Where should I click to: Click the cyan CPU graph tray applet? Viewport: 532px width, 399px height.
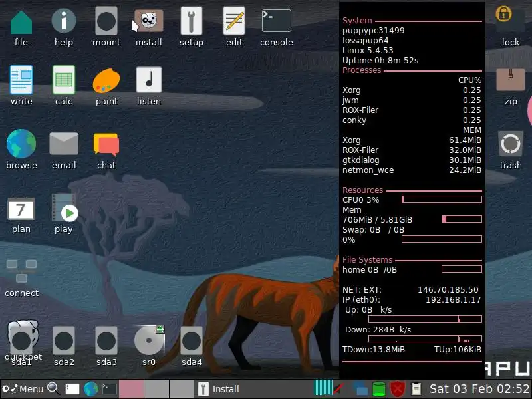coord(323,388)
